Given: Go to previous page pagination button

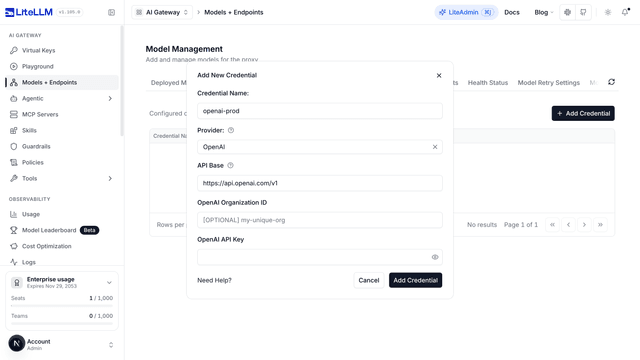Looking at the screenshot, I should (x=568, y=224).
